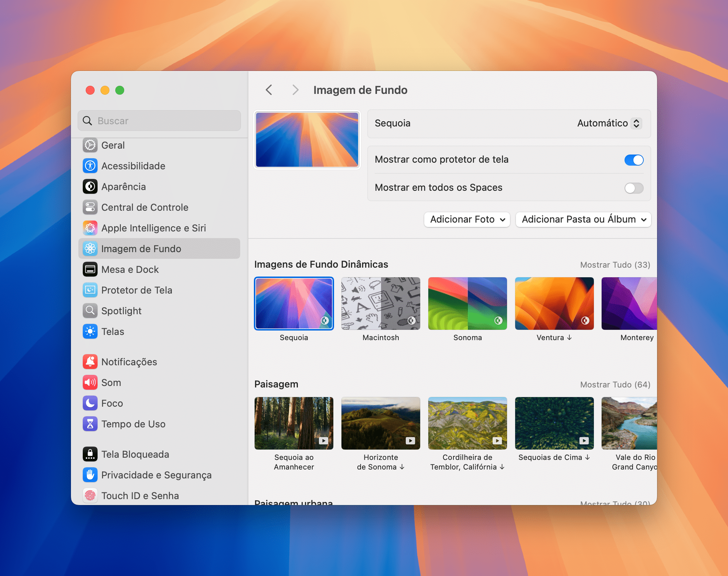Open Geral settings icon in sidebar

coord(90,145)
